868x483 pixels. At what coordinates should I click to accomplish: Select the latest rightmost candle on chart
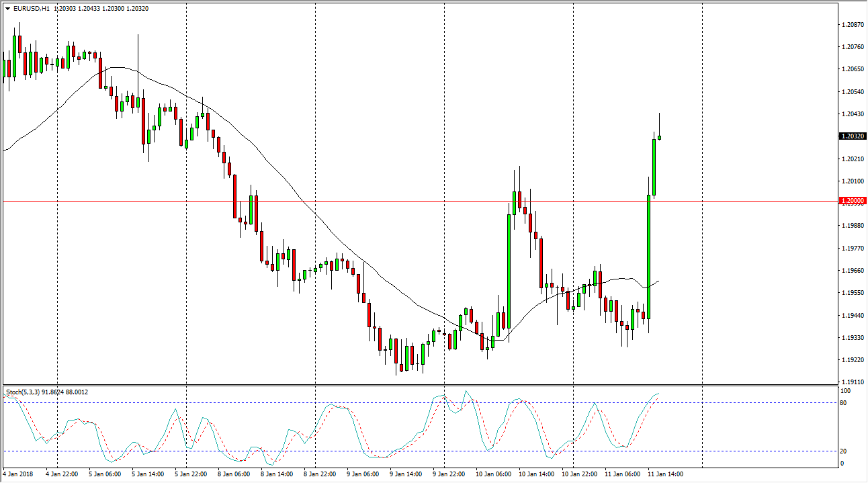pyautogui.click(x=660, y=137)
